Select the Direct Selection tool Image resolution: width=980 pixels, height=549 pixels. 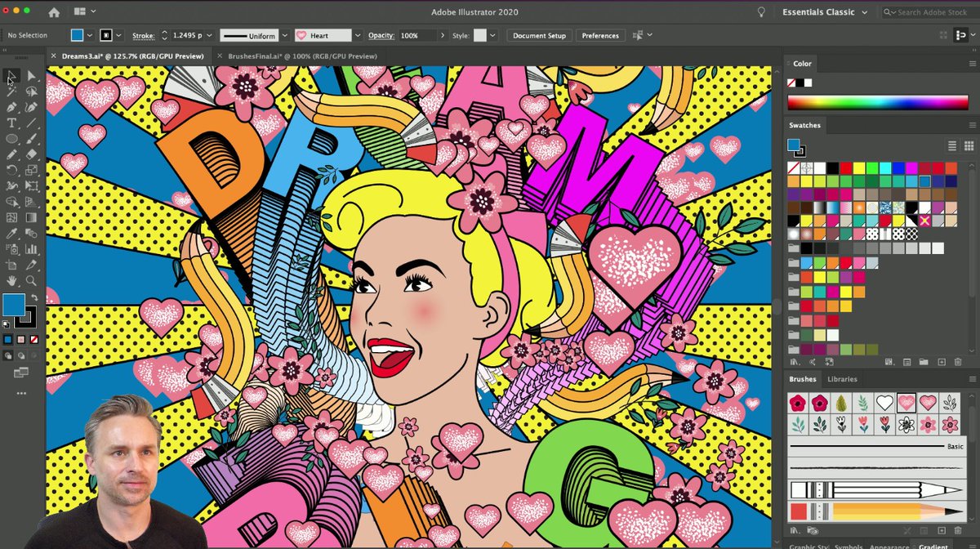tap(31, 75)
